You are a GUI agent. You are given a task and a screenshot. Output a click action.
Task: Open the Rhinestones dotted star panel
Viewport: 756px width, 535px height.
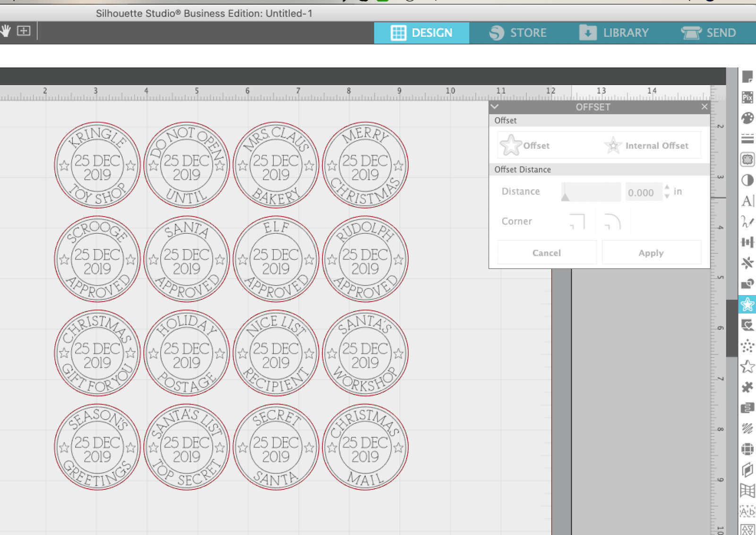747,346
